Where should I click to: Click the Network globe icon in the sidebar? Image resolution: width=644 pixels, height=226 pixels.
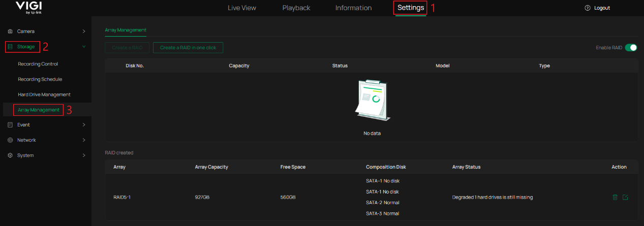click(x=10, y=140)
